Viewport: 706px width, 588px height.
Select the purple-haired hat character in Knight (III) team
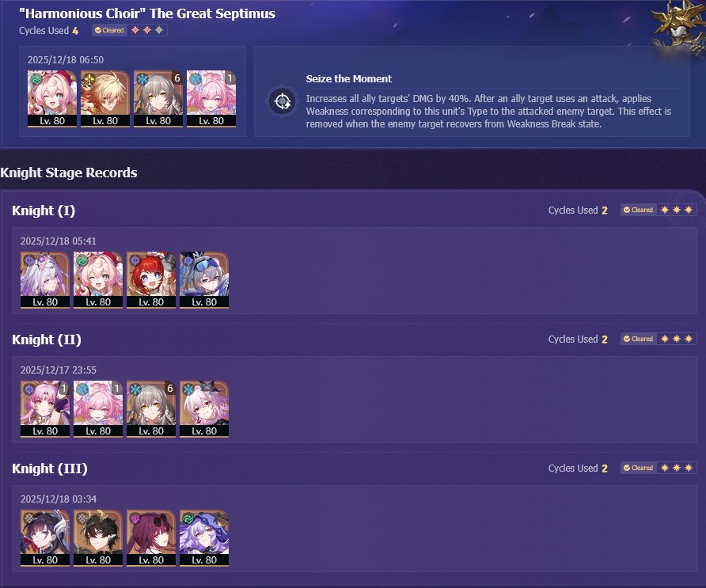pos(204,538)
